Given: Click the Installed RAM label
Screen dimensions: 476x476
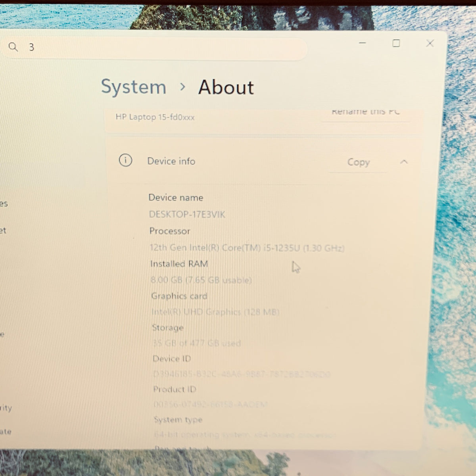Looking at the screenshot, I should 179,264.
